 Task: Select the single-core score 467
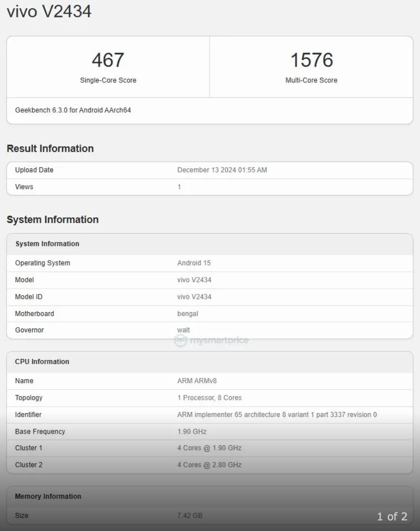[x=108, y=60]
